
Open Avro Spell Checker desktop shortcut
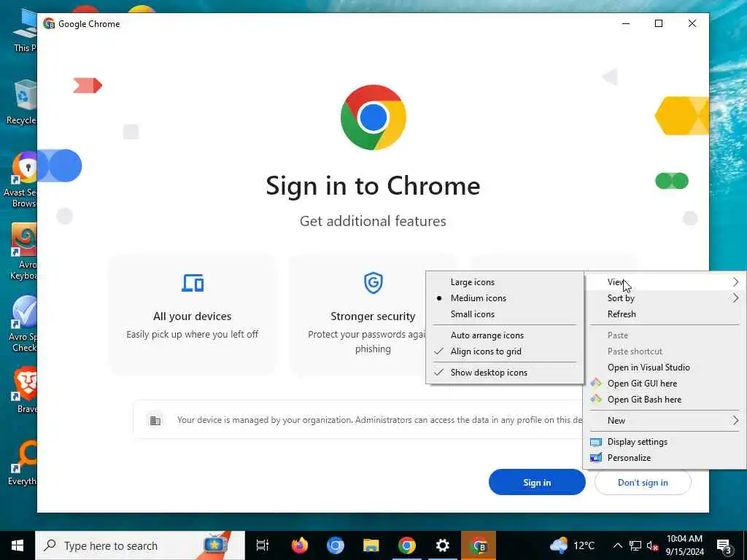22,324
